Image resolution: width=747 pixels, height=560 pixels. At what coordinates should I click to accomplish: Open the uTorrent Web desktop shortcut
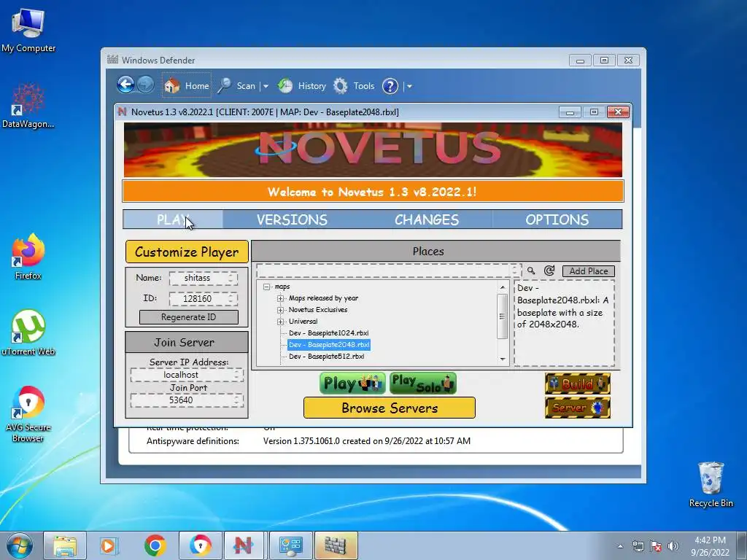tap(28, 333)
